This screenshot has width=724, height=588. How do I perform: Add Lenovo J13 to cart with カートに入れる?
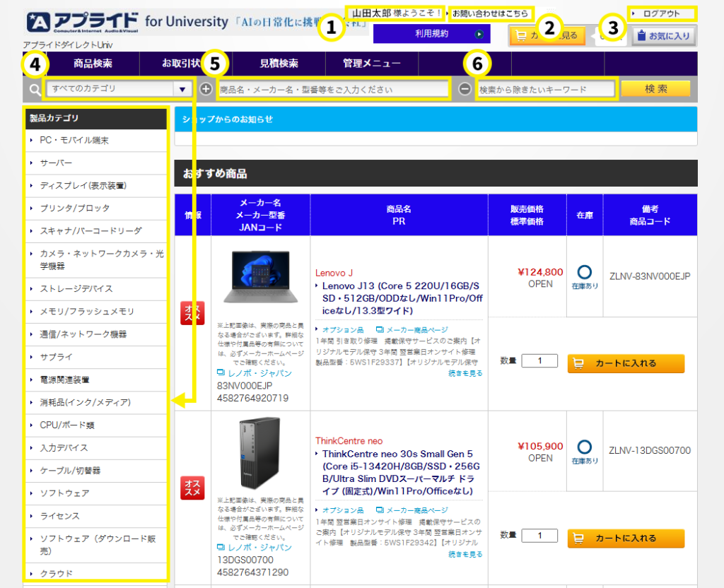pos(626,363)
